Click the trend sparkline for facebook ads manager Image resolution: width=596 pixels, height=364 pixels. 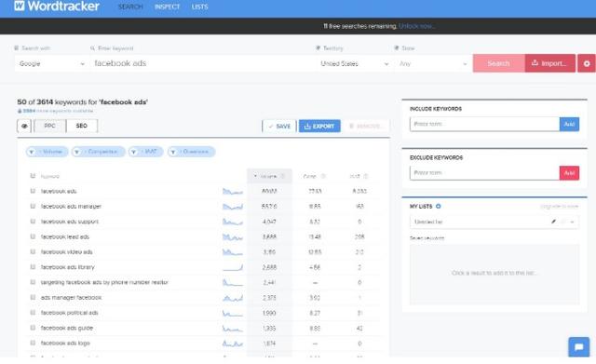click(233, 207)
